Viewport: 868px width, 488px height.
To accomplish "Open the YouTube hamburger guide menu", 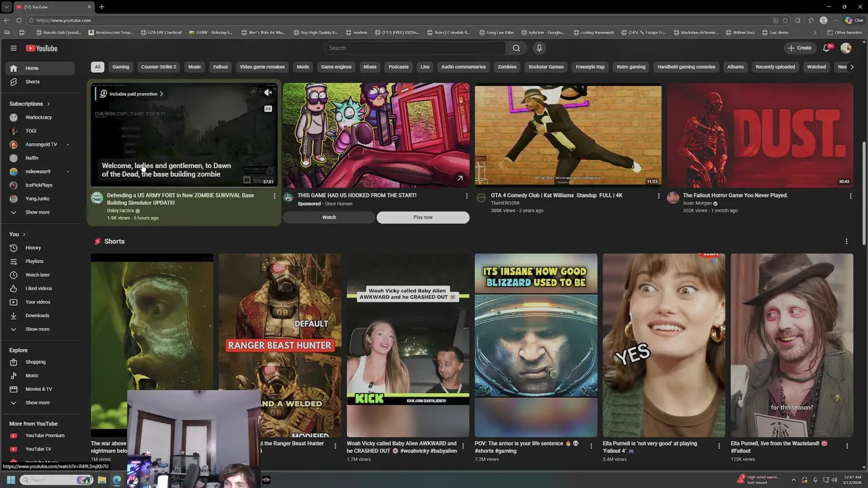I will point(13,48).
